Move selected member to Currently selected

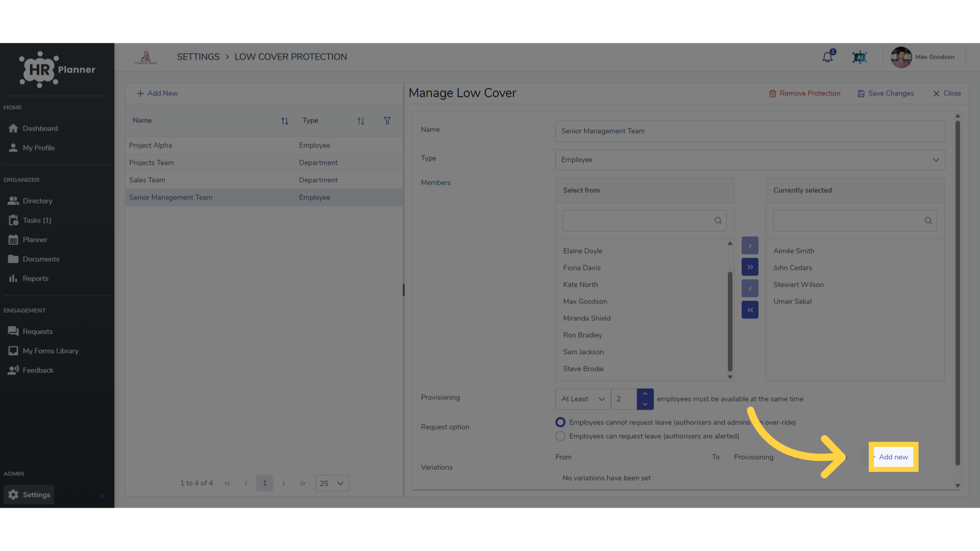pos(750,245)
